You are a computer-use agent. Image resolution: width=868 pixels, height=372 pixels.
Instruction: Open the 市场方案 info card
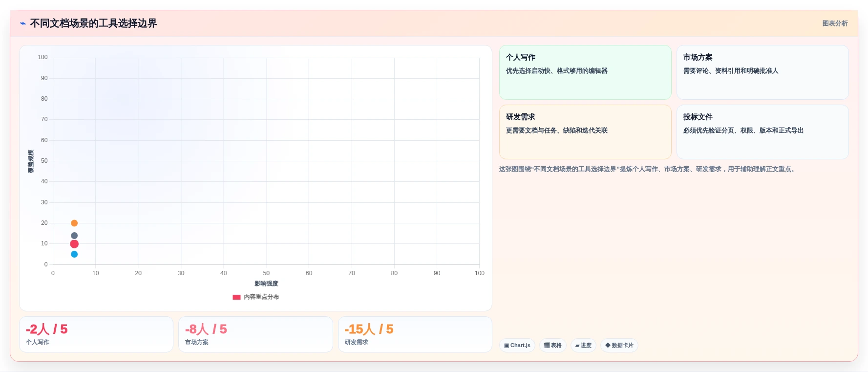click(762, 72)
